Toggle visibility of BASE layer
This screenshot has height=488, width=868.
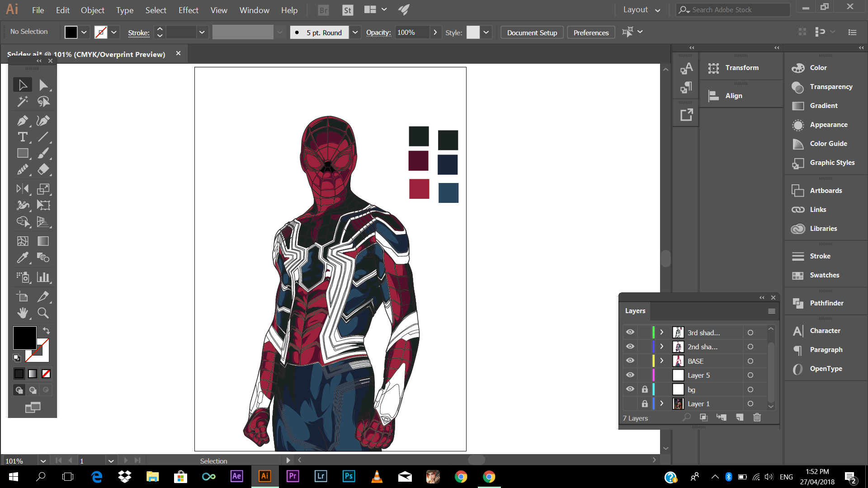[630, 361]
